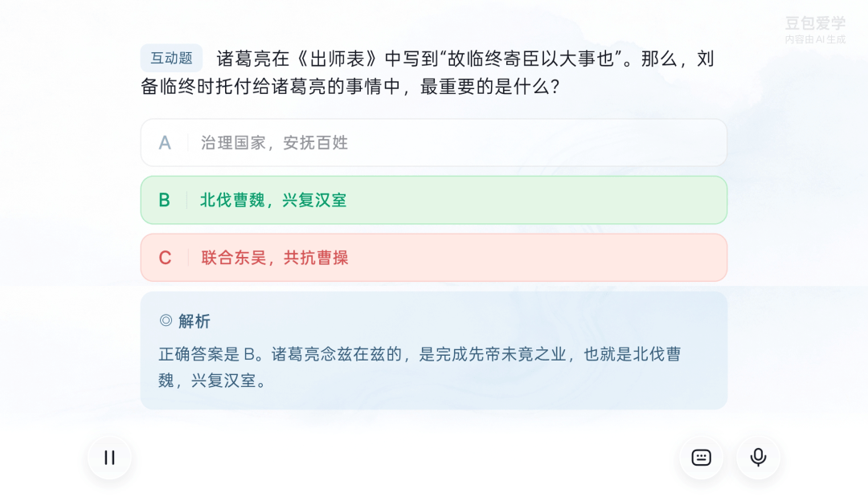This screenshot has height=497, width=868.
Task: Click the 内容由AI生成 notice
Action: (816, 39)
